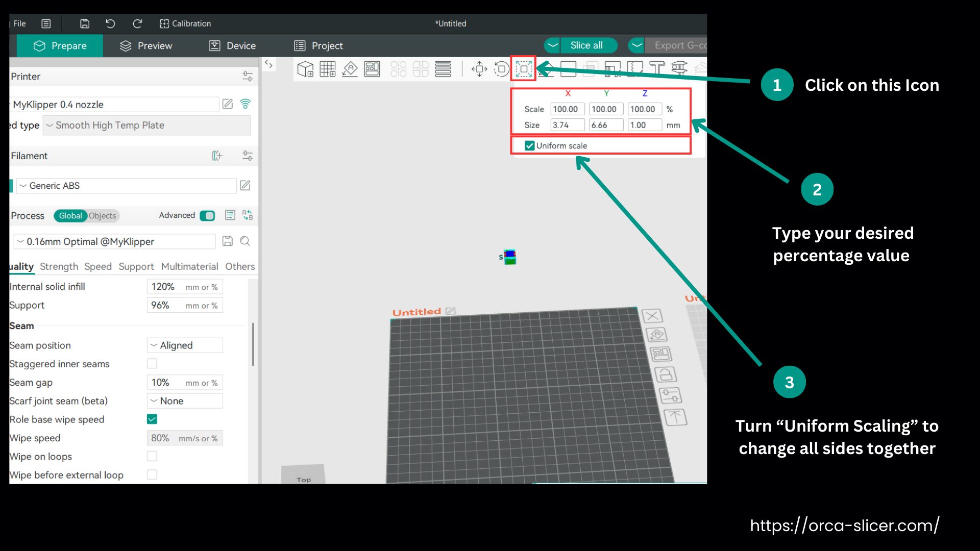Screen dimensions: 980x551
Task: Enable Staggered inner seams checkbox
Action: pyautogui.click(x=152, y=364)
